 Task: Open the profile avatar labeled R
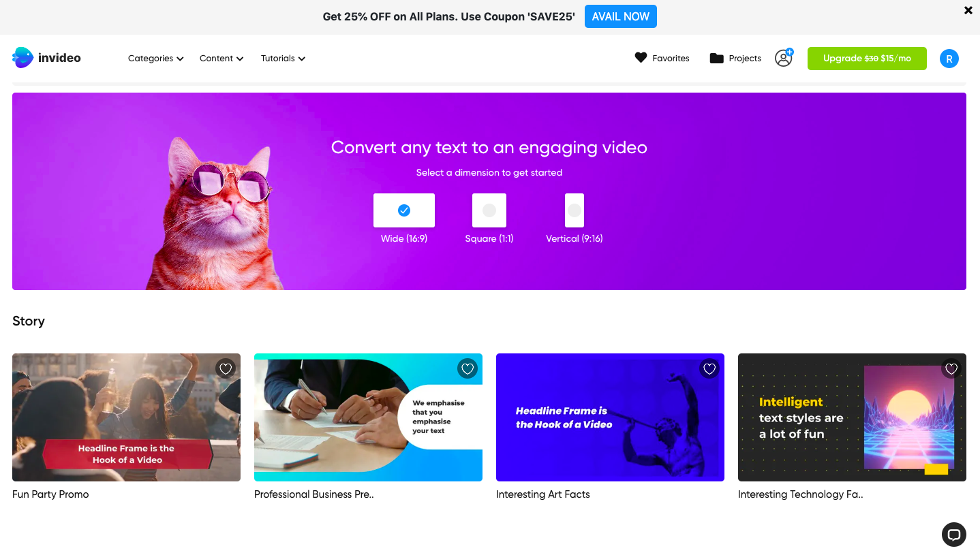tap(949, 59)
